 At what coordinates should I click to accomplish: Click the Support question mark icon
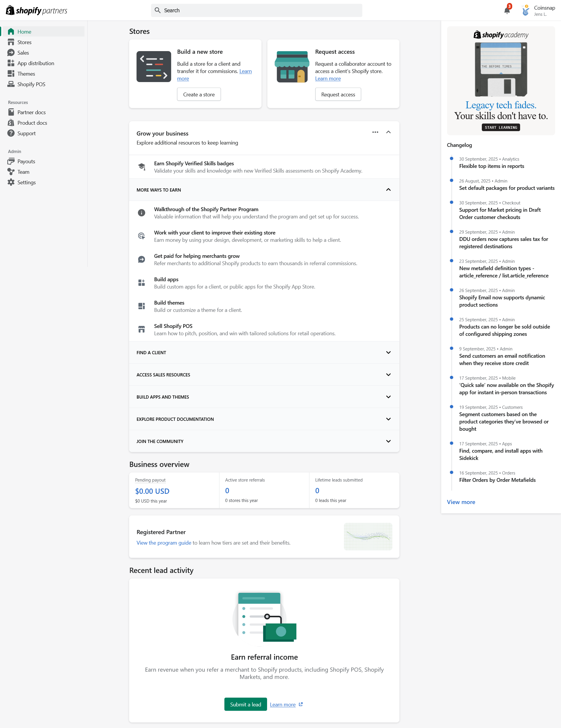click(11, 133)
